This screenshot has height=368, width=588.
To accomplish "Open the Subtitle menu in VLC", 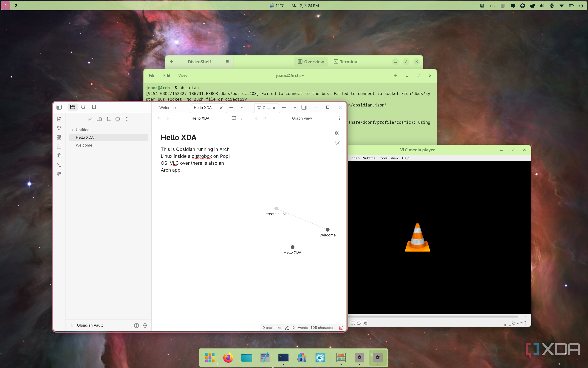I will pos(369,158).
